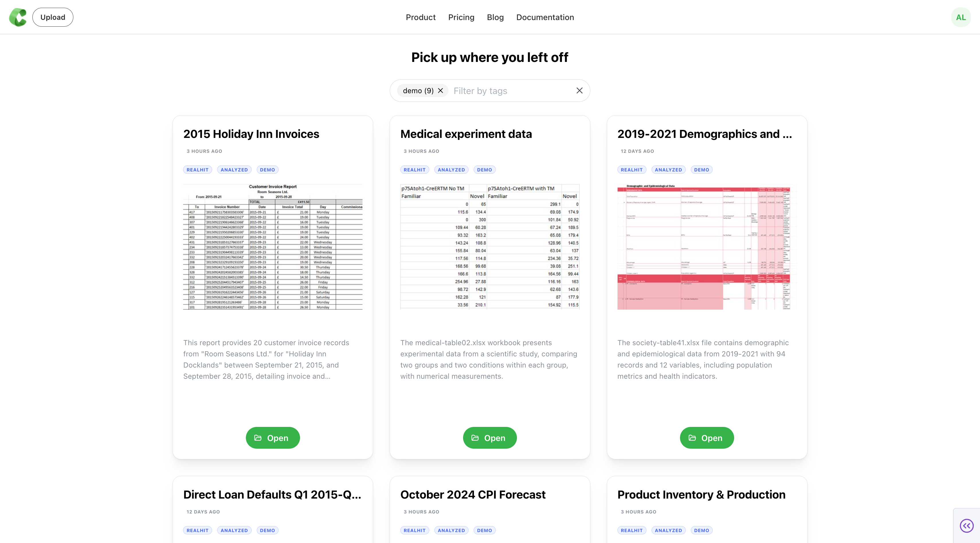Click the Medical experiment data spreadsheet thumbnail

point(490,247)
